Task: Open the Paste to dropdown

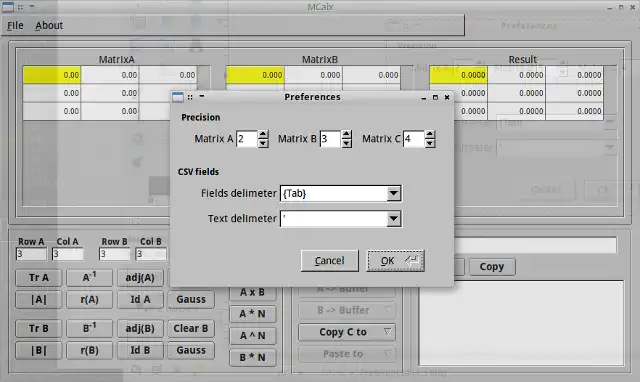Action: pyautogui.click(x=347, y=354)
